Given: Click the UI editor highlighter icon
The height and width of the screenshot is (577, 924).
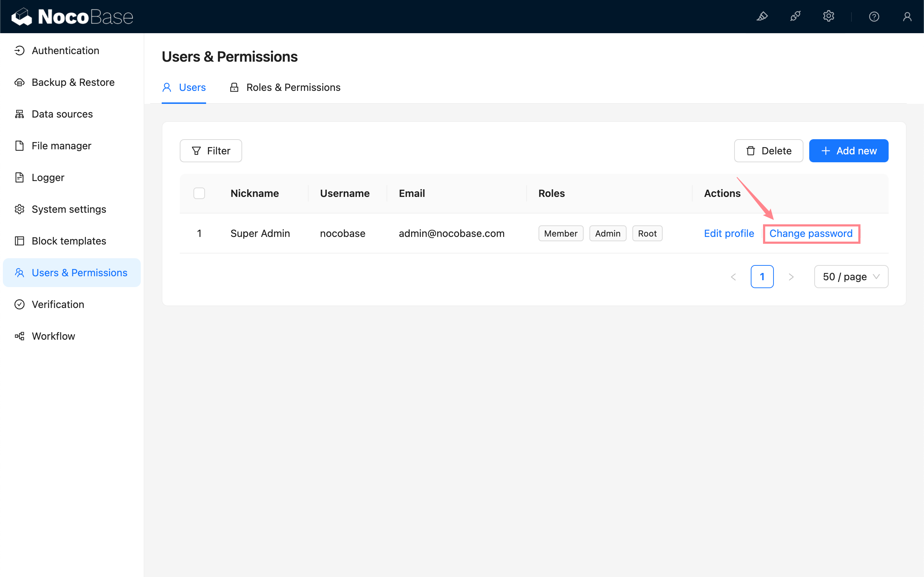Looking at the screenshot, I should tap(762, 17).
